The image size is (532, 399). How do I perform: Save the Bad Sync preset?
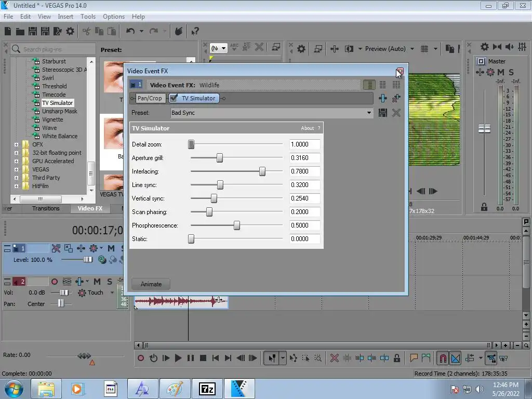tap(383, 113)
